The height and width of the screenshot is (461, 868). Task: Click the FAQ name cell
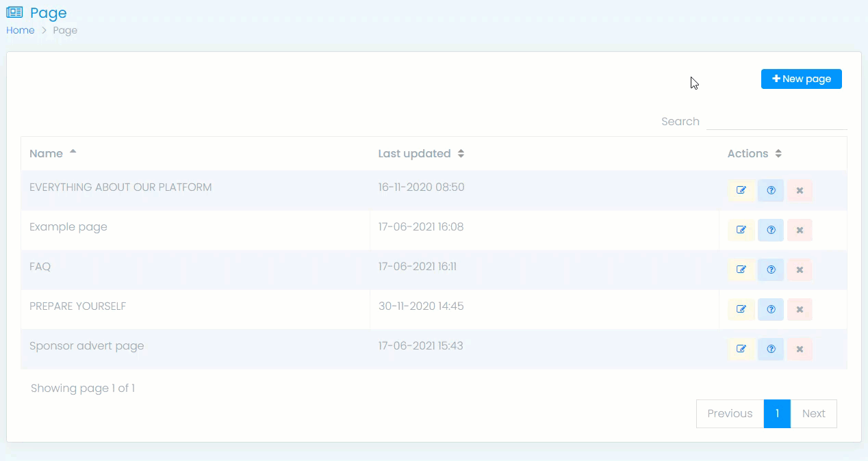click(x=195, y=269)
